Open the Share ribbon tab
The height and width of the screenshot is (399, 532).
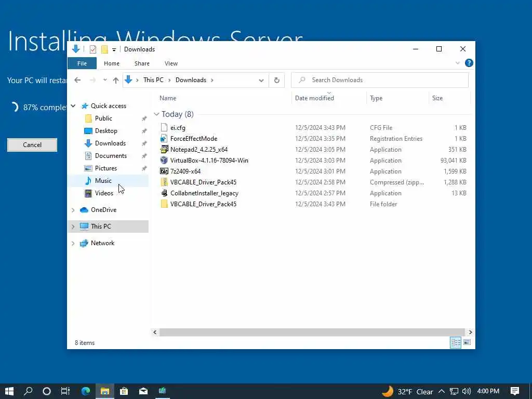click(x=142, y=63)
